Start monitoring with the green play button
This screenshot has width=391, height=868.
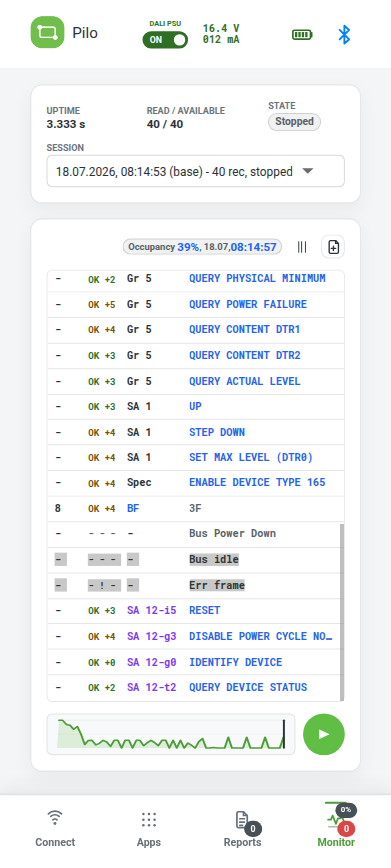[324, 734]
